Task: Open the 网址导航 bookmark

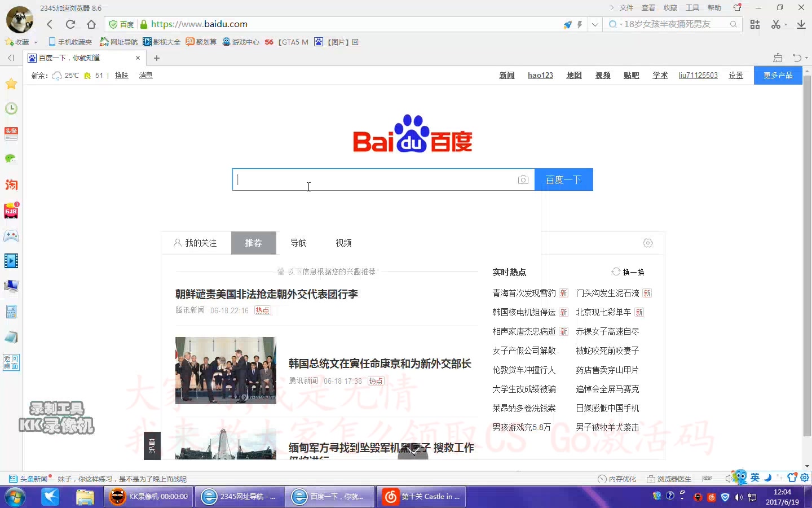Action: coord(118,42)
